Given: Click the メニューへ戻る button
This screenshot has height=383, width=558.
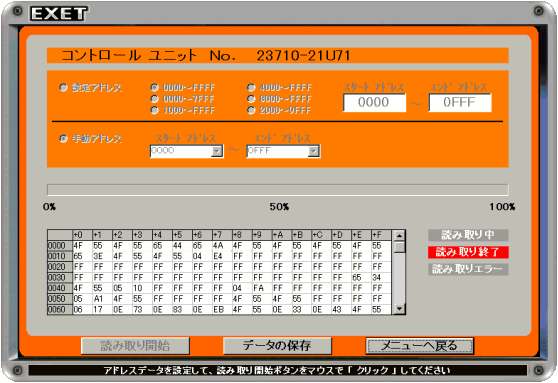Looking at the screenshot, I should coord(420,346).
